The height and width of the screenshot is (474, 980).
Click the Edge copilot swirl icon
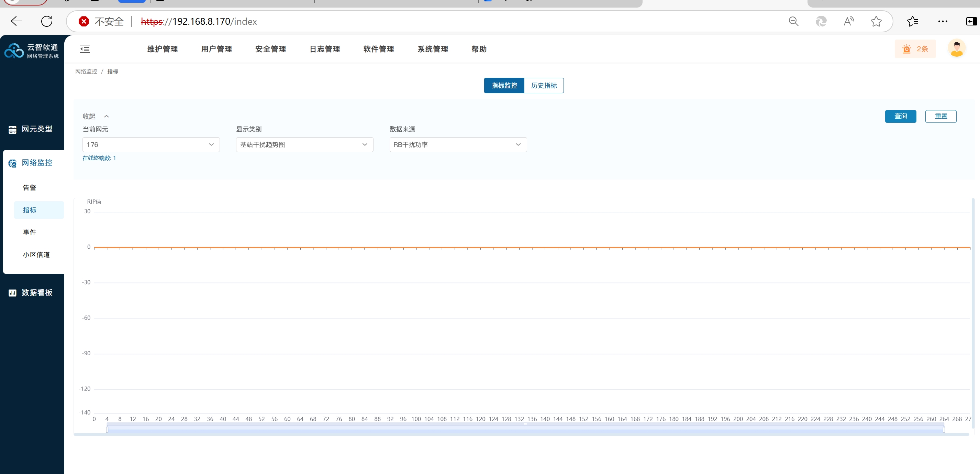[821, 21]
